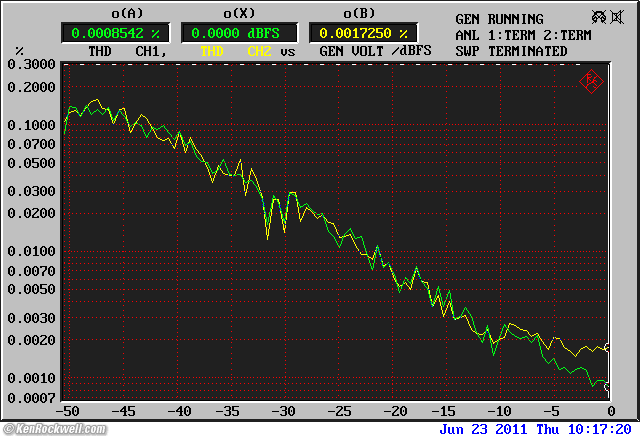Select the o(A) cursor value field
Image resolution: width=640 pixels, height=436 pixels.
[x=117, y=33]
